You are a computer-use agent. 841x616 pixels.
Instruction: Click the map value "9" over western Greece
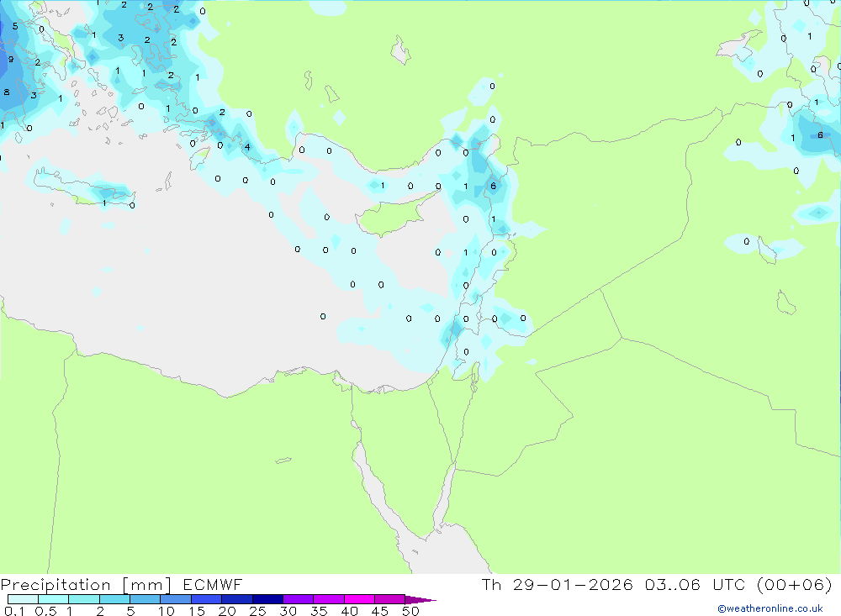(x=11, y=59)
